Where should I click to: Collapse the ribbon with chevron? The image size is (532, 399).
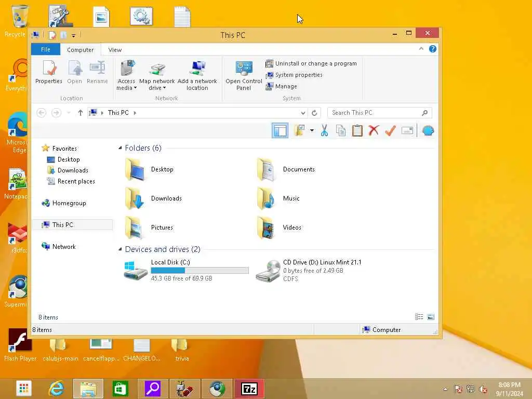point(421,49)
